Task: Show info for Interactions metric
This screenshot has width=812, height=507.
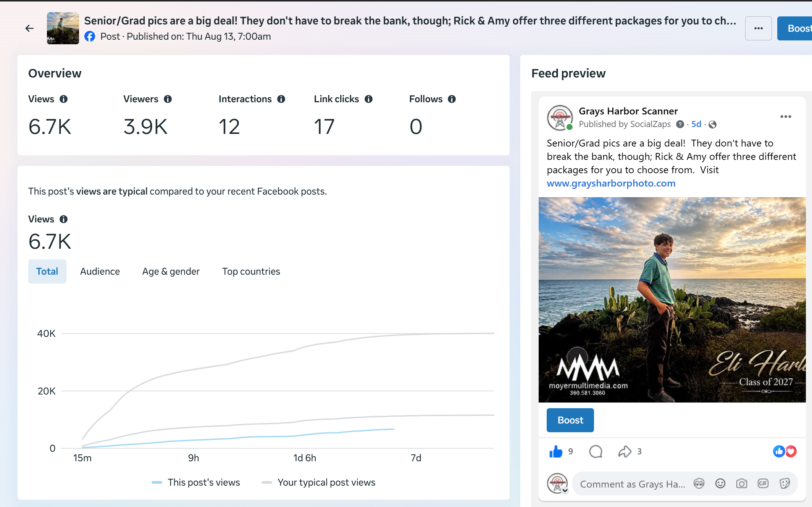Action: pyautogui.click(x=281, y=99)
